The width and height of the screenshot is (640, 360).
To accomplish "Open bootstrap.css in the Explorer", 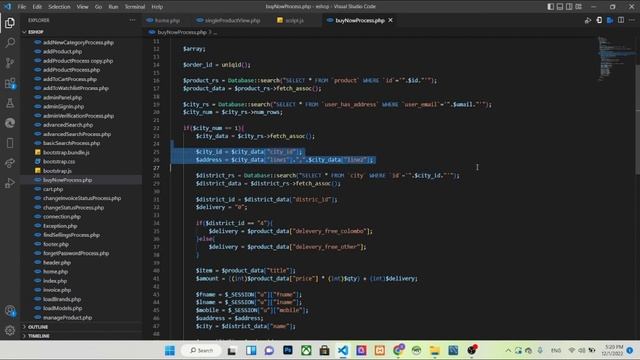I will coord(59,162).
